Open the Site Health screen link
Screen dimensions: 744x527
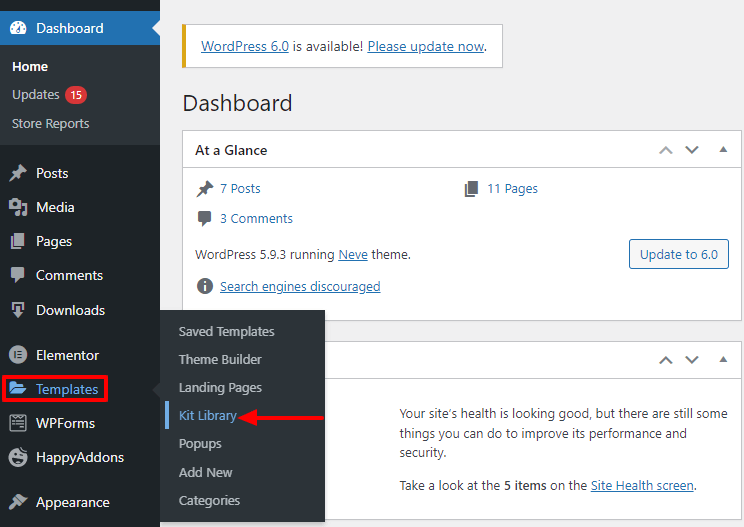pyautogui.click(x=642, y=485)
